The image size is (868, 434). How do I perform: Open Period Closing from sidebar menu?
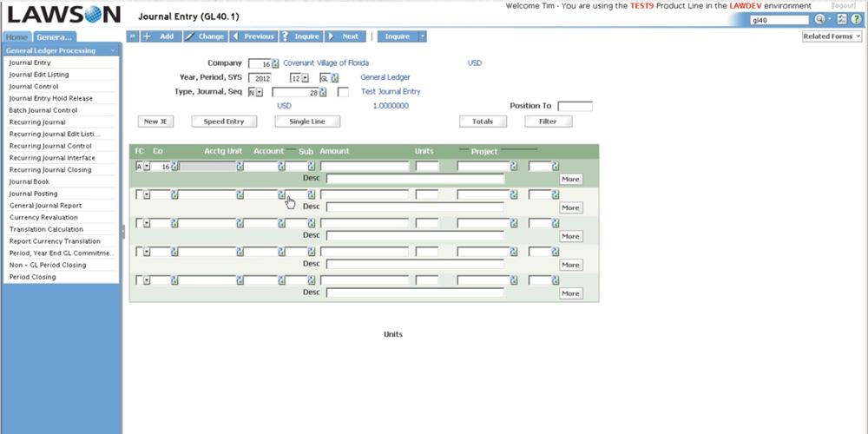(32, 277)
